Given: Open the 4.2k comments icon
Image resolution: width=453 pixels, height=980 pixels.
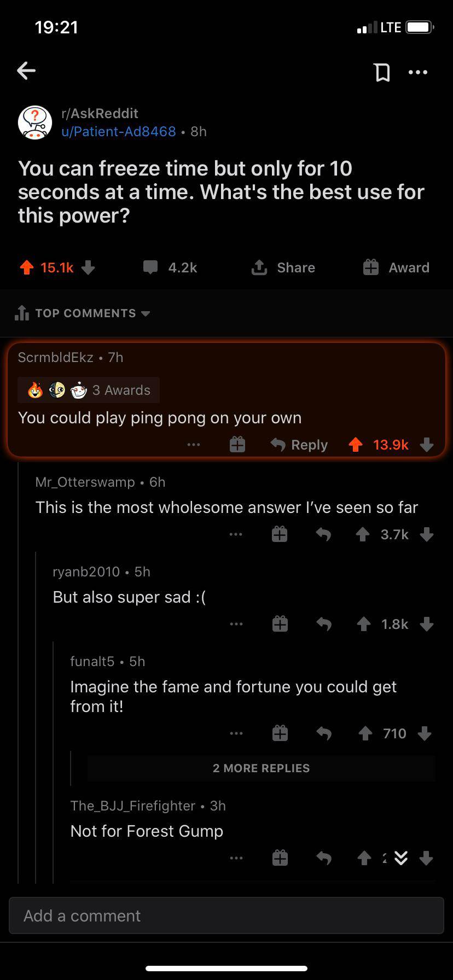Looking at the screenshot, I should coord(151,267).
